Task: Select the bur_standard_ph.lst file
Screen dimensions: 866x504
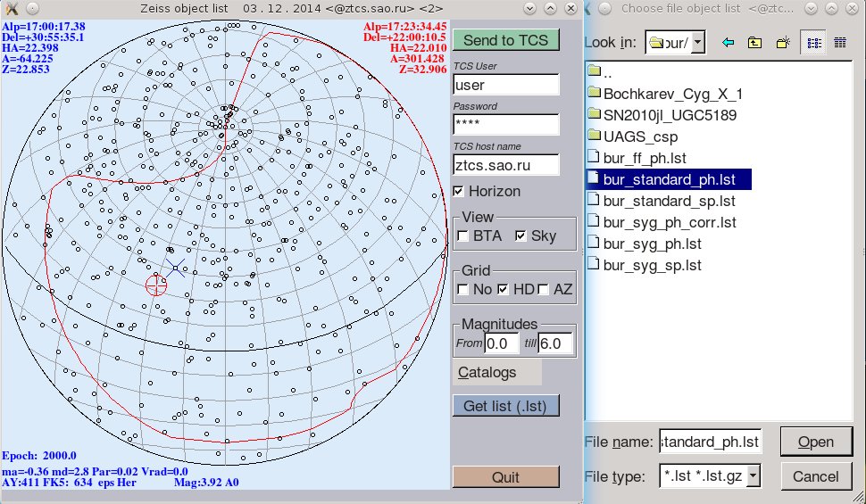Action: click(669, 179)
